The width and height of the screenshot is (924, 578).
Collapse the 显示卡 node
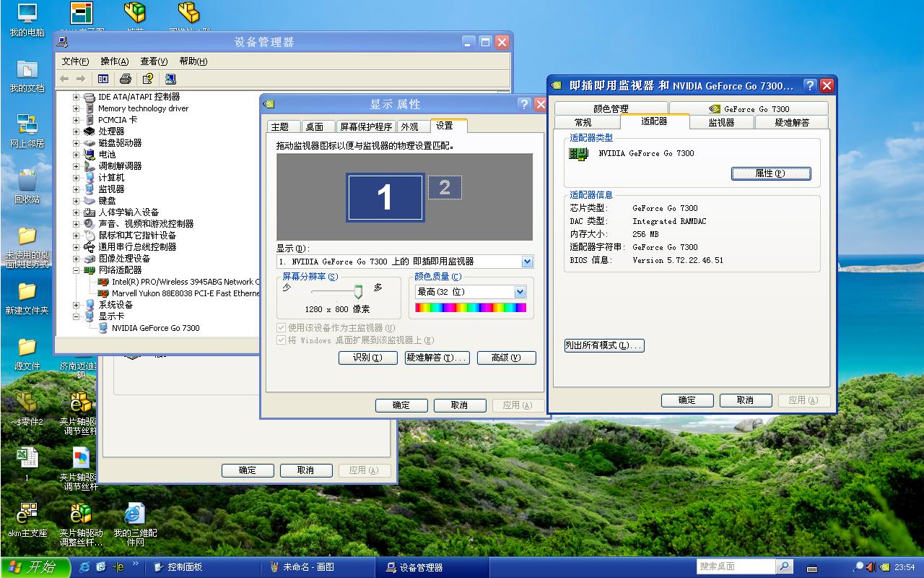(x=76, y=316)
